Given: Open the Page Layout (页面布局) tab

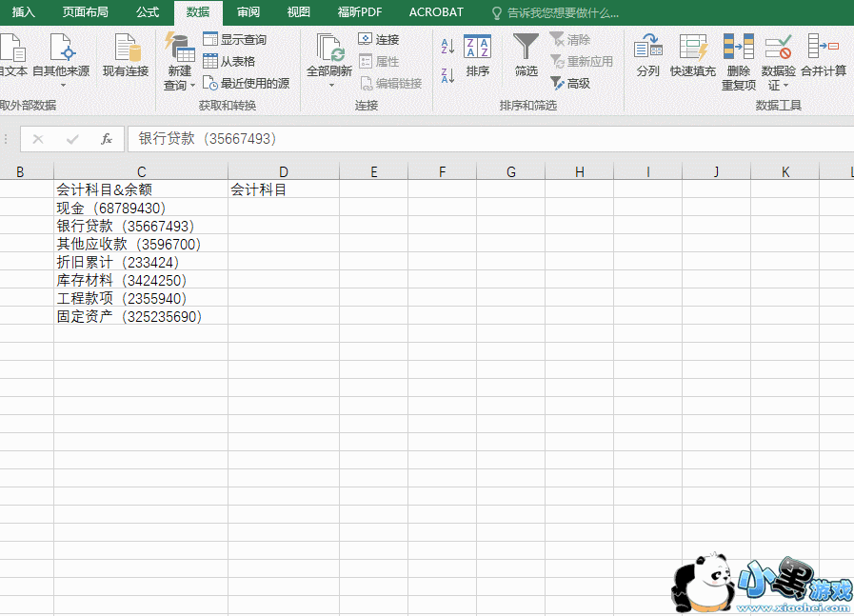Looking at the screenshot, I should point(86,12).
